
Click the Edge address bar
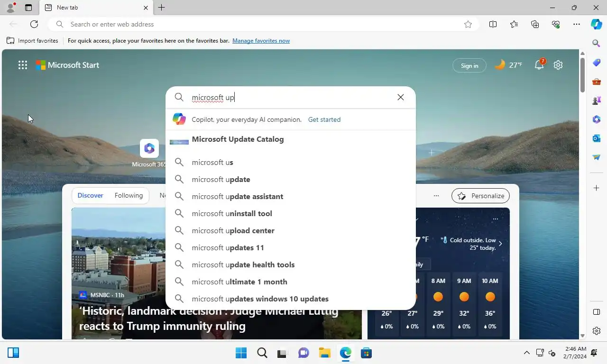click(x=263, y=24)
